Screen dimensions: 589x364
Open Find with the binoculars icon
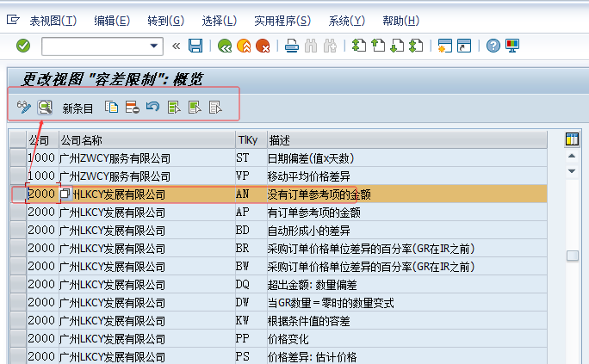coord(311,46)
